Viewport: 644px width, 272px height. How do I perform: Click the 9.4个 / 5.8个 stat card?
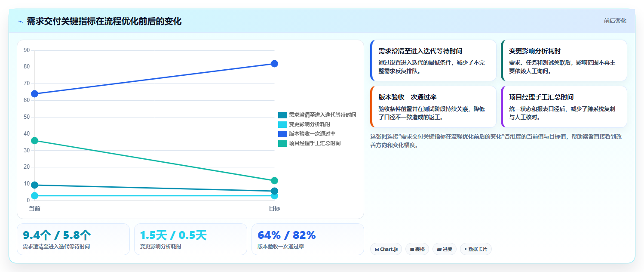click(x=73, y=239)
